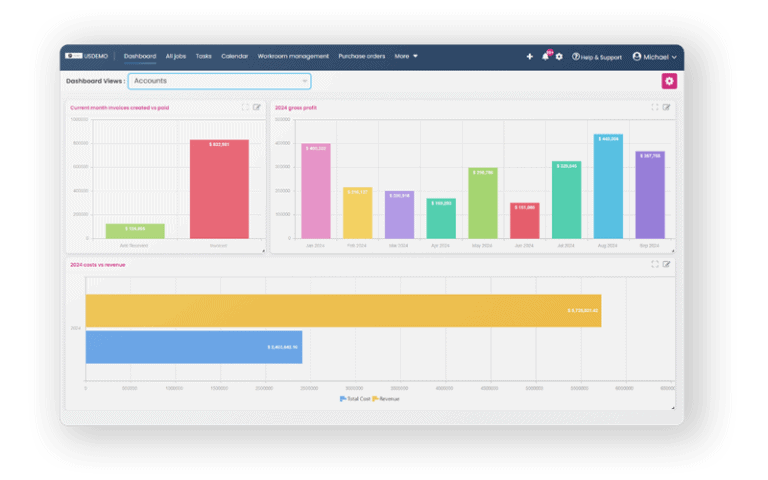Open the settings gear in top navigation
Viewport: 768px width, 480px height.
point(559,57)
